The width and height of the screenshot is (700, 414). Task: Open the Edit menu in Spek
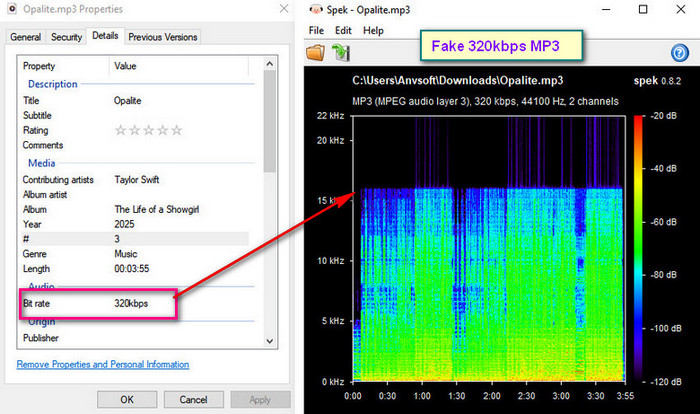343,30
